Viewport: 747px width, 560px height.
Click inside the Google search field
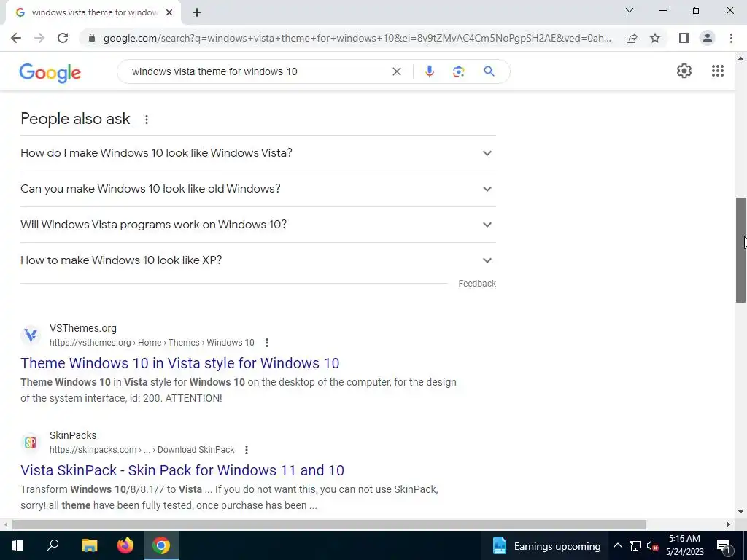[x=258, y=71]
